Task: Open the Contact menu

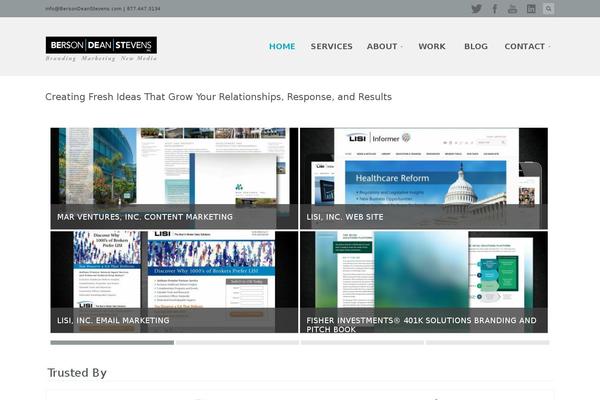Action: 524,46
